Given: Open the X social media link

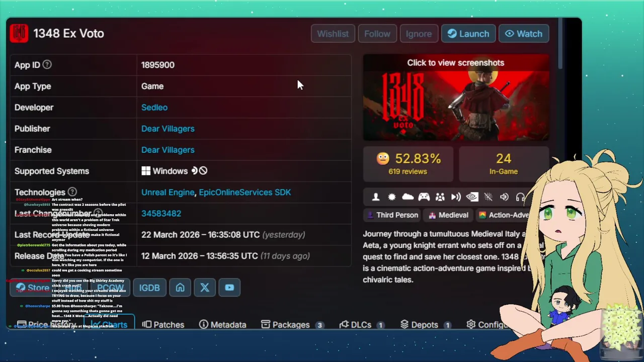Looking at the screenshot, I should (204, 288).
